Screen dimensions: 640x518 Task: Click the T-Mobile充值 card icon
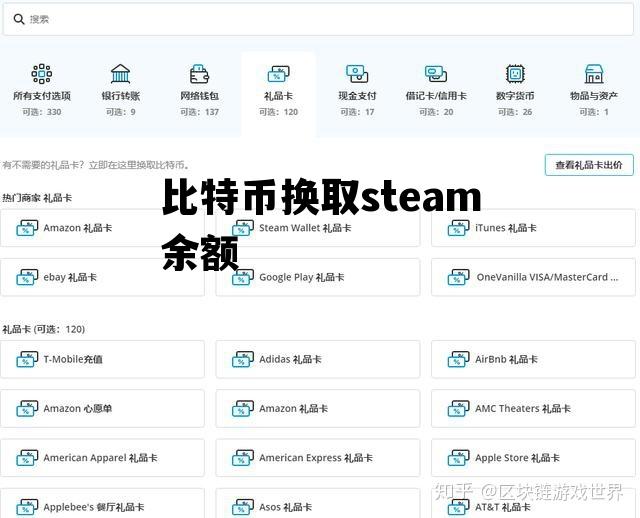[27, 360]
